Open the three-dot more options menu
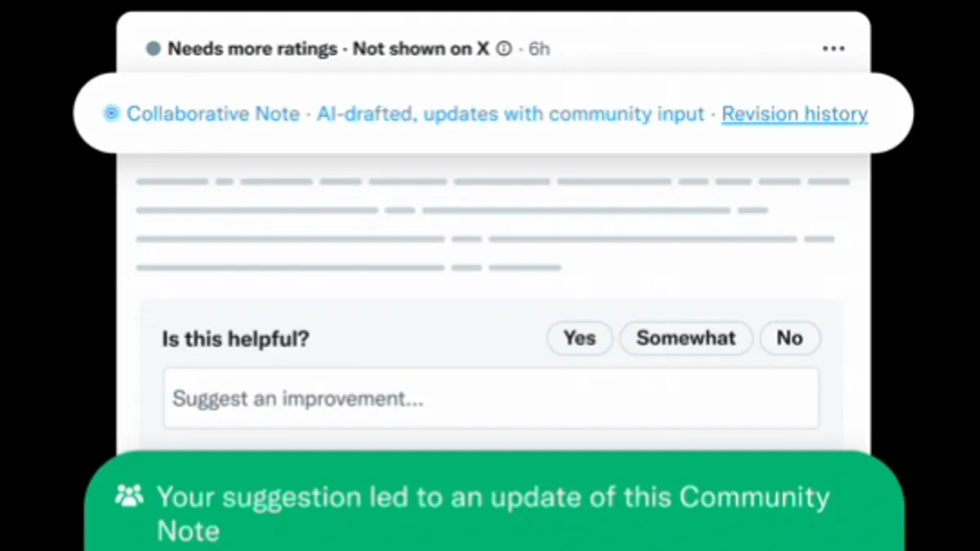 pyautogui.click(x=833, y=49)
